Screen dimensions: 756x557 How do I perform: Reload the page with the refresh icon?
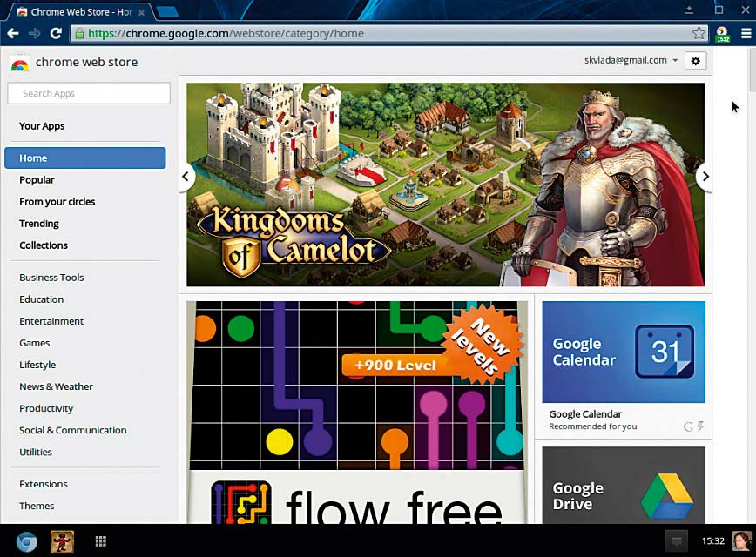(x=56, y=33)
